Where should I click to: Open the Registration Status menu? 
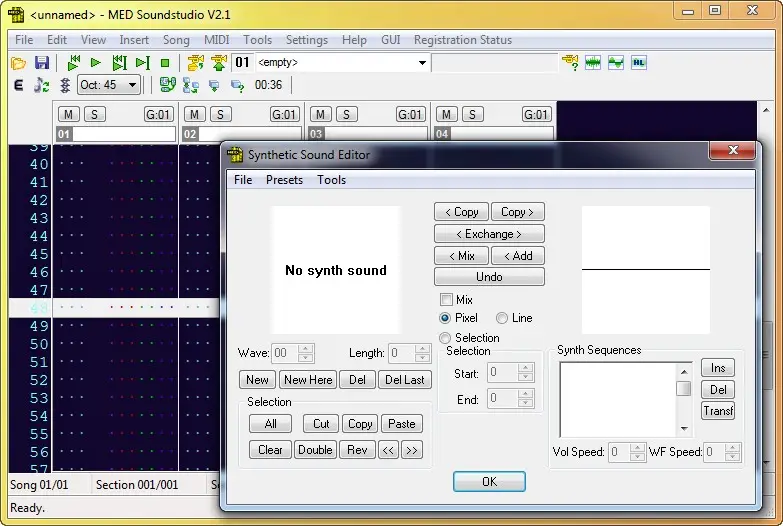click(x=463, y=40)
